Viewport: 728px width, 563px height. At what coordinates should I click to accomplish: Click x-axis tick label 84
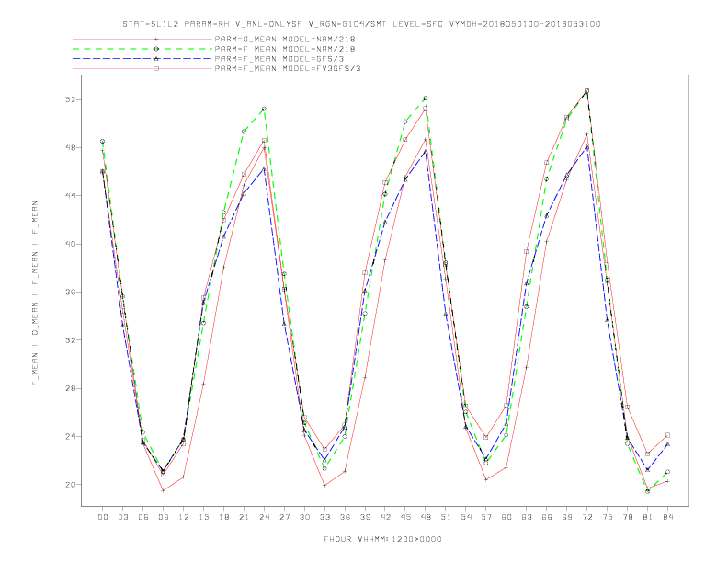(667, 517)
